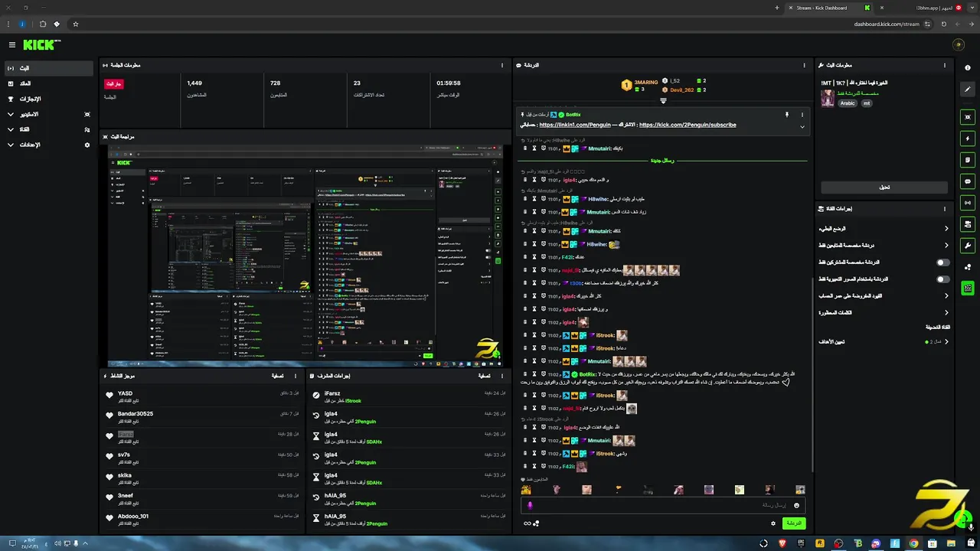This screenshot has width=980, height=551.
Task: Click the pencil edit icon in right rail
Action: pos(968,90)
